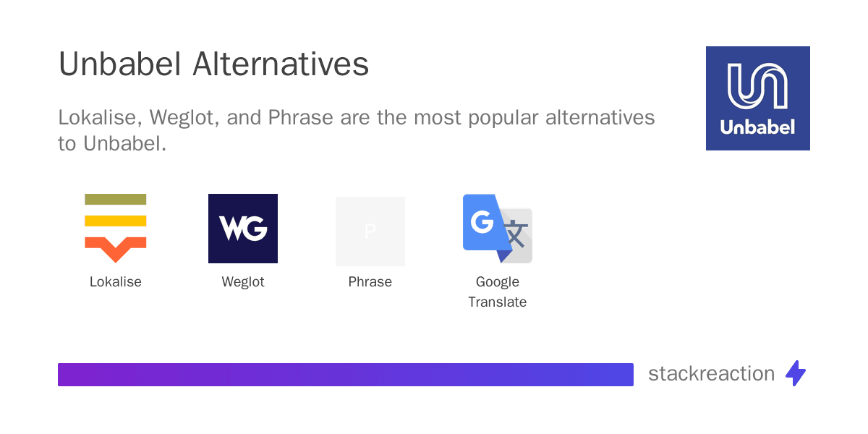
Task: Click the purple gradient bar
Action: pyautogui.click(x=346, y=375)
